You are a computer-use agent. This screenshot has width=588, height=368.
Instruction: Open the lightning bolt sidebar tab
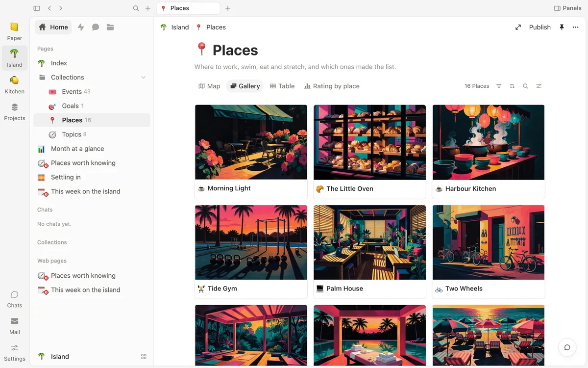click(x=81, y=27)
